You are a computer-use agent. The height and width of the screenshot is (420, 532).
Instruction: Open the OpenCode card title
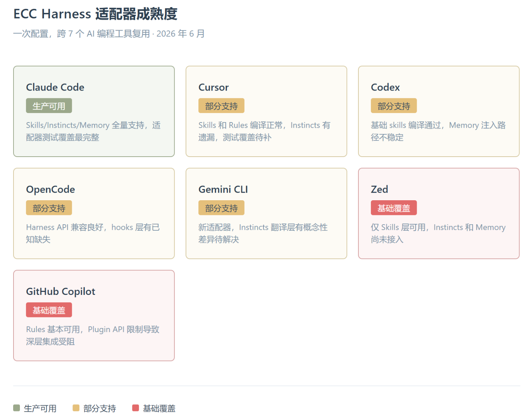point(50,189)
